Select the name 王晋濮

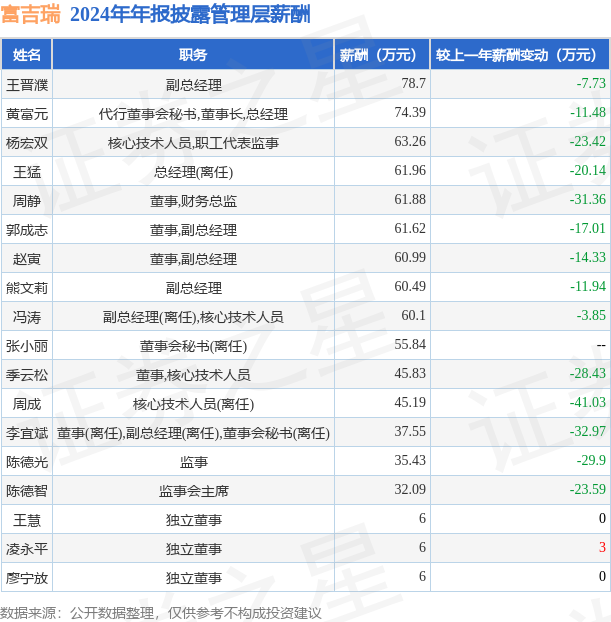pos(27,85)
